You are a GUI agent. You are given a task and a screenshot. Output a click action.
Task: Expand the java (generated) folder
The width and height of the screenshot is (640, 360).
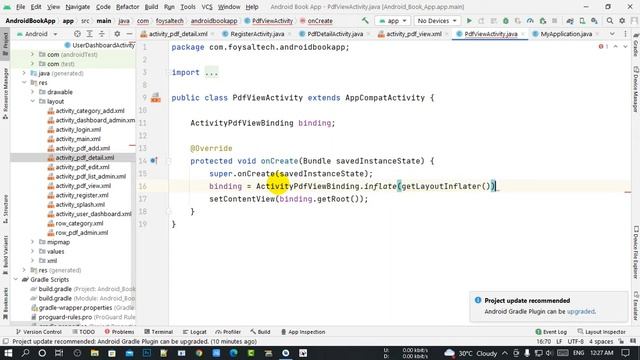click(24, 73)
